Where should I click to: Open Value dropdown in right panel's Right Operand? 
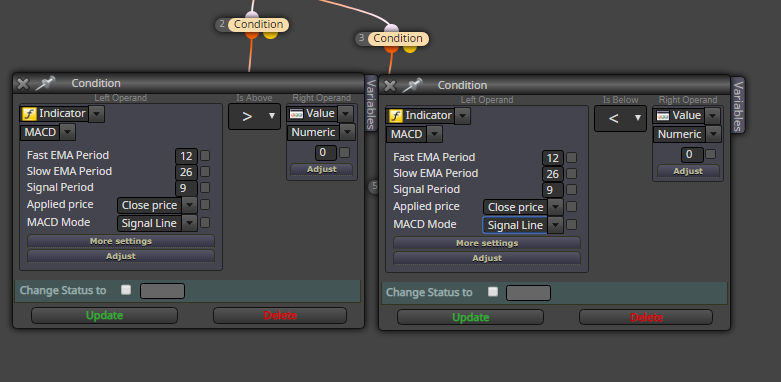click(713, 116)
